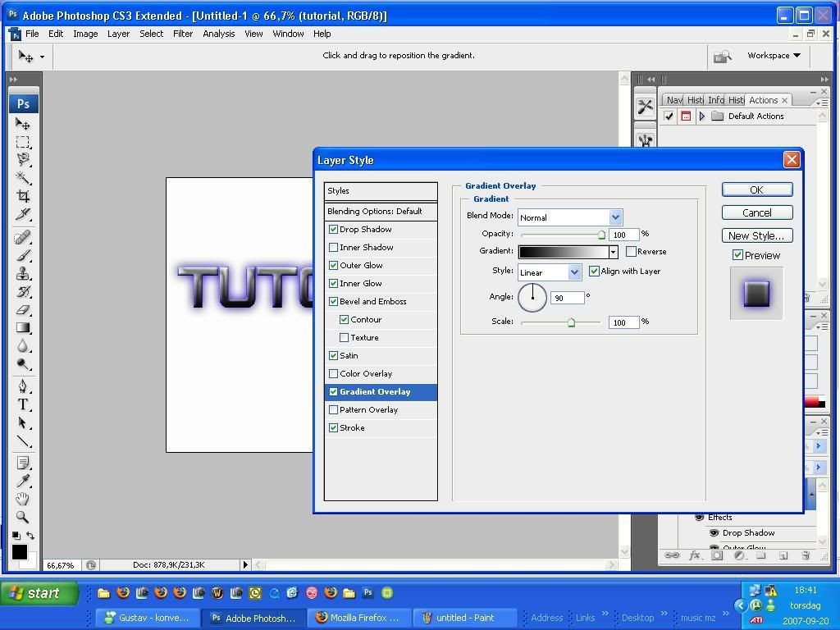Open the Image menu
Viewport: 840px width, 630px height.
click(x=85, y=34)
